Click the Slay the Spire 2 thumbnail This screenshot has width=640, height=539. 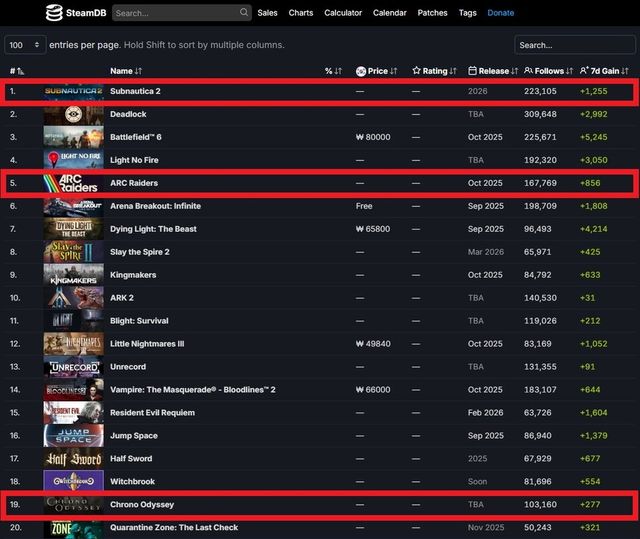tap(73, 252)
